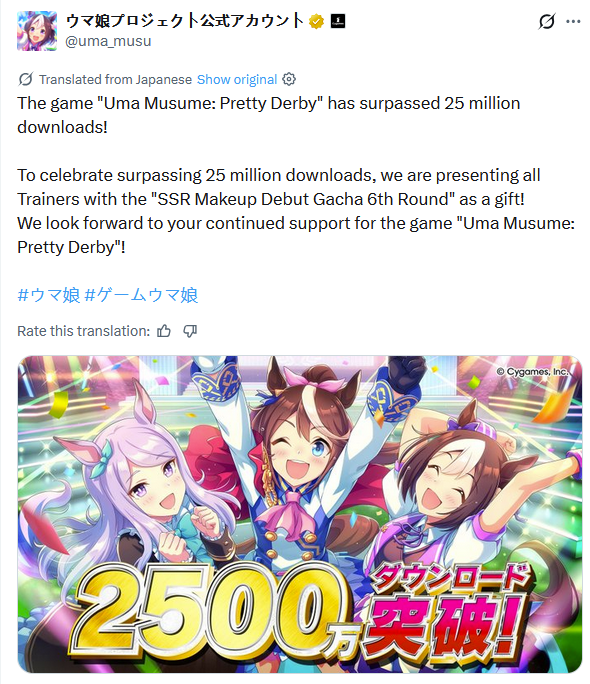Click the translation icon beside 'Translated from Japanese'

pos(26,79)
